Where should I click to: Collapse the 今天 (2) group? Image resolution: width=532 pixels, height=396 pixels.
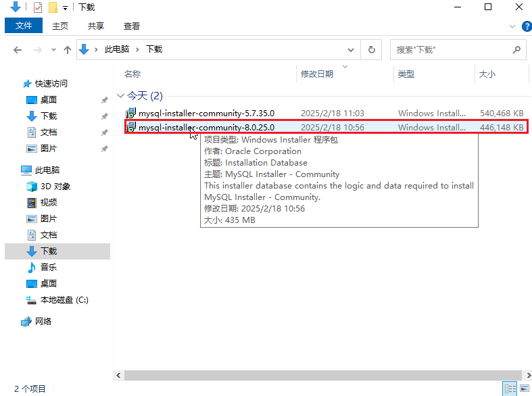tap(120, 96)
